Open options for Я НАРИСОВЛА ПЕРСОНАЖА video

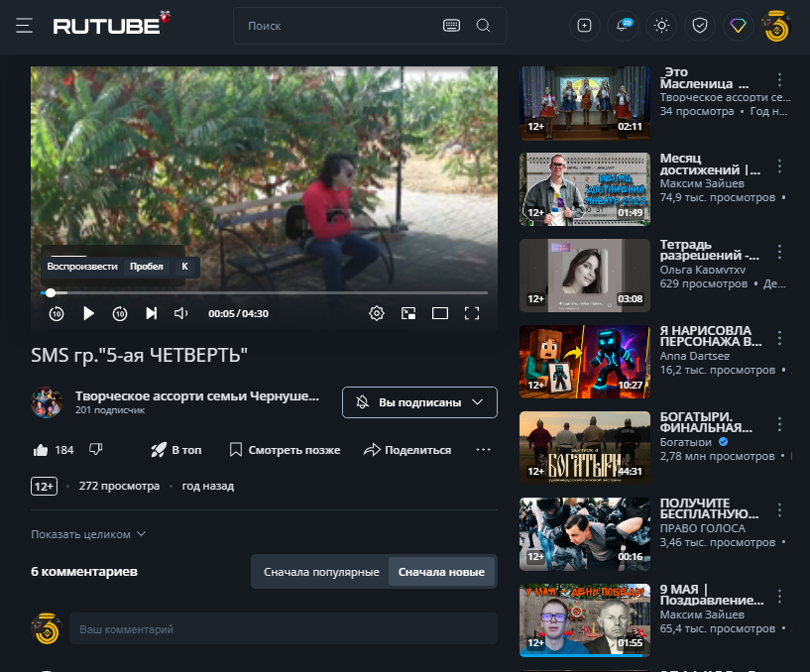(x=779, y=338)
